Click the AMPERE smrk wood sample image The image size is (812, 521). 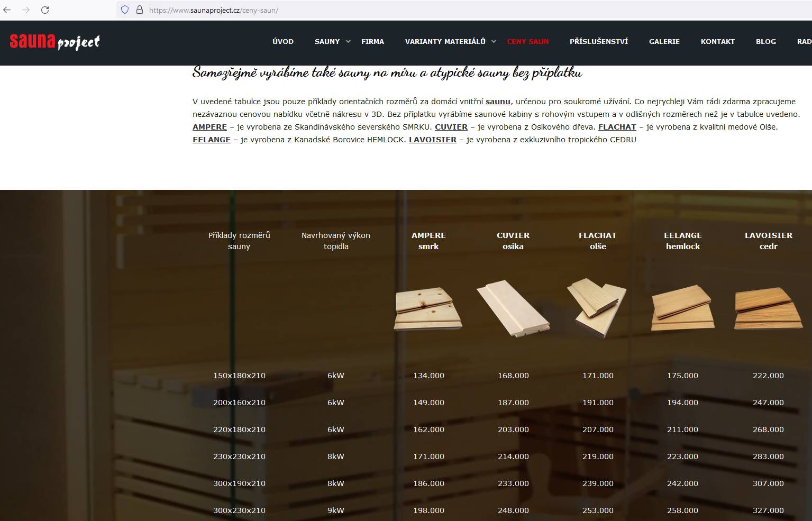point(428,309)
